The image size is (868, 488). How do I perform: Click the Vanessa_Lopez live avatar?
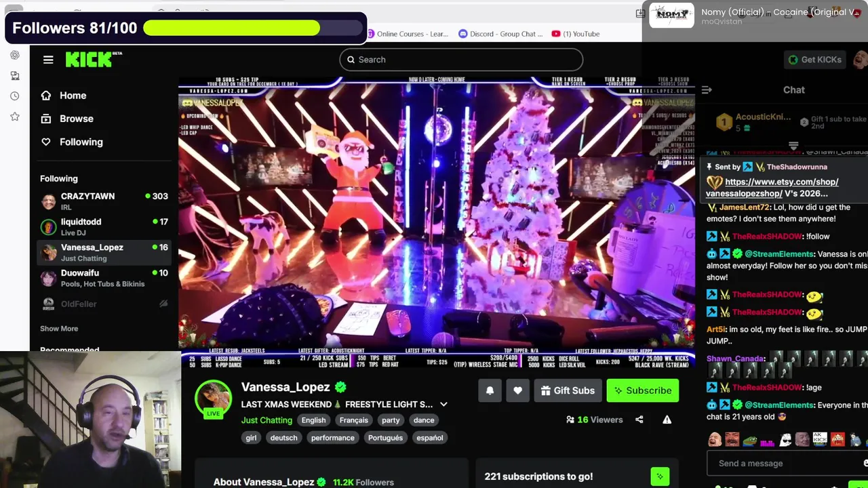tap(214, 399)
